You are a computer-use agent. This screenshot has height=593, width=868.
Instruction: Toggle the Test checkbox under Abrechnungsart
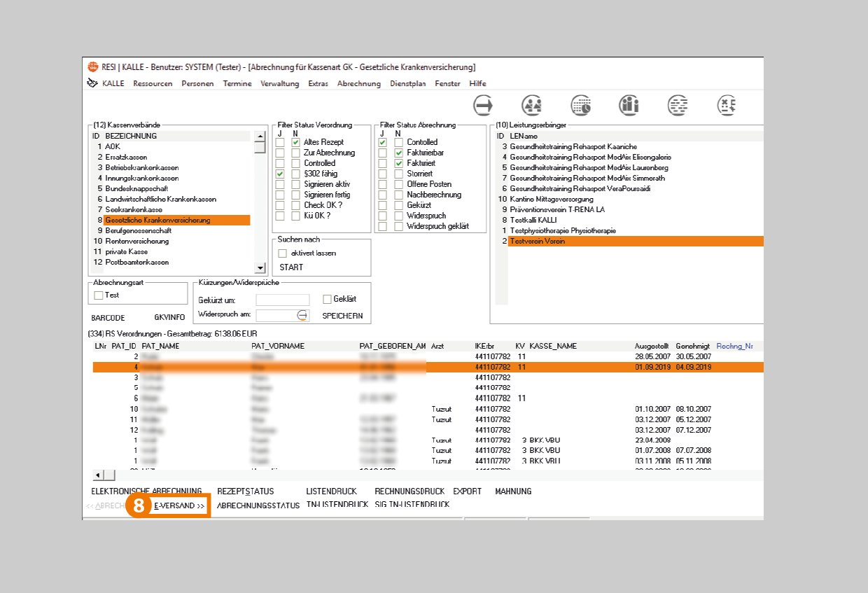pos(99,295)
